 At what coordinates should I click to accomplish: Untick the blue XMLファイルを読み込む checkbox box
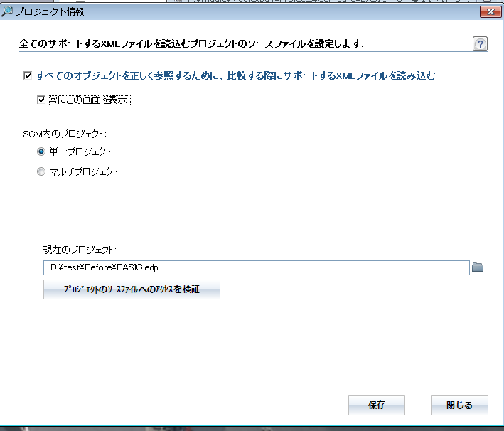[28, 75]
